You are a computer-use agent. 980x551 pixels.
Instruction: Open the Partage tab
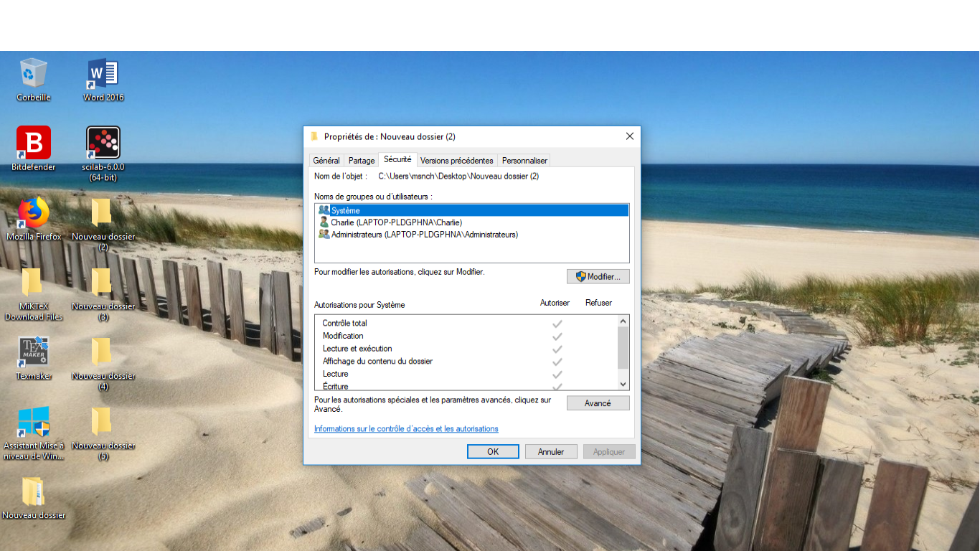[362, 161]
